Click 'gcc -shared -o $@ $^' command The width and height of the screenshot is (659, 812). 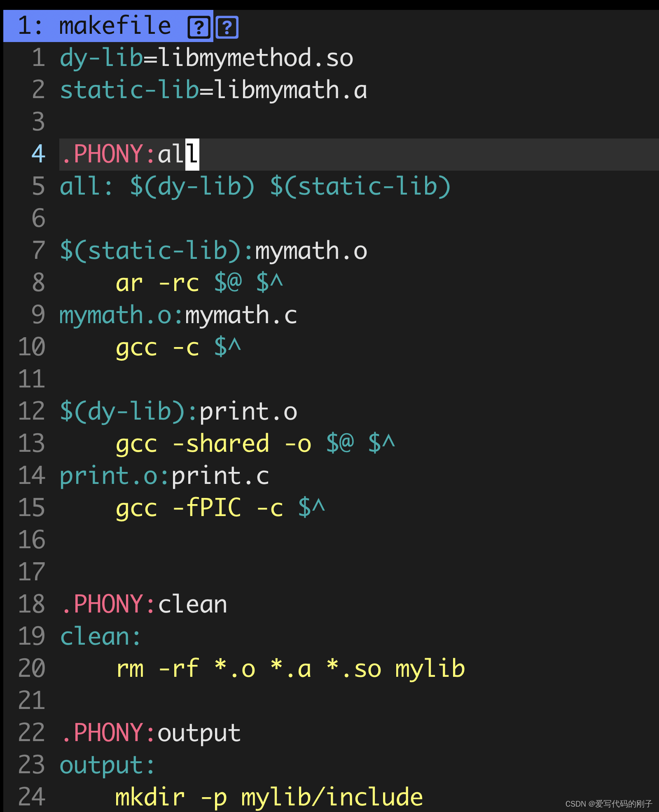click(x=255, y=444)
